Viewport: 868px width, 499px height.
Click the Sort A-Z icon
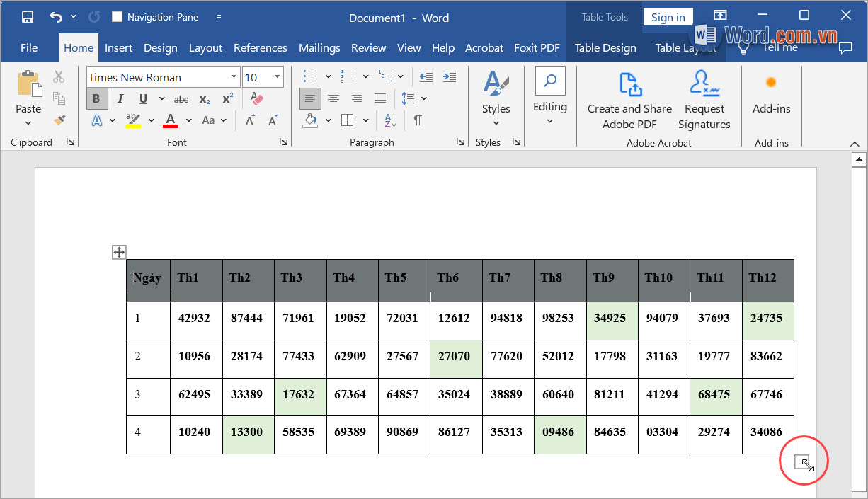tap(390, 120)
